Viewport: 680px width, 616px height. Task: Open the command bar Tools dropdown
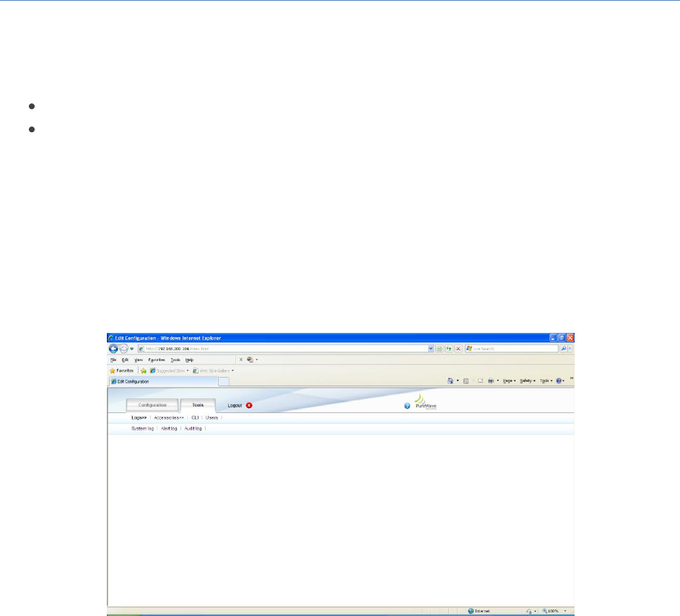(546, 381)
